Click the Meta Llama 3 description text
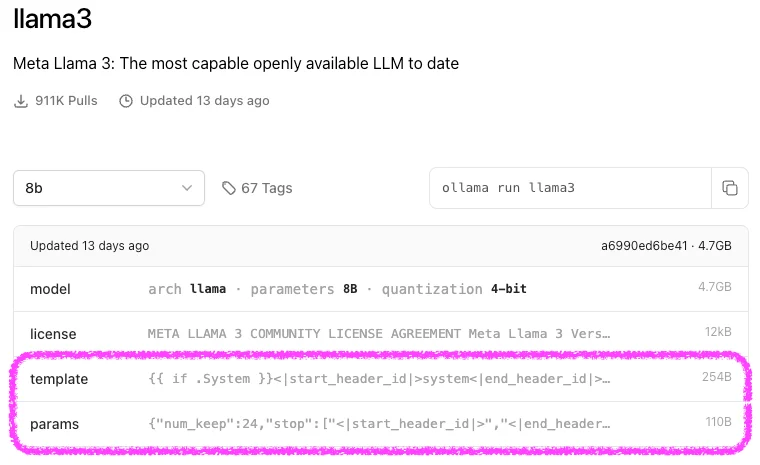 pyautogui.click(x=236, y=63)
